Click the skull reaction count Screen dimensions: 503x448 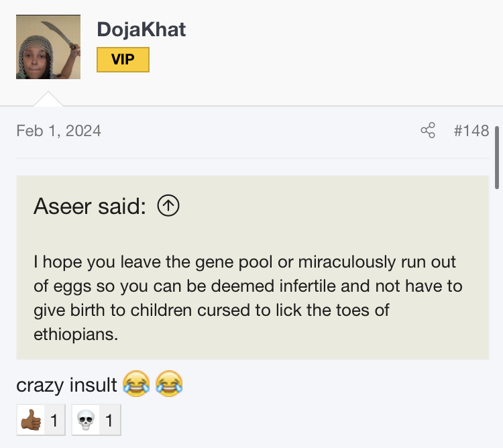pyautogui.click(x=108, y=422)
